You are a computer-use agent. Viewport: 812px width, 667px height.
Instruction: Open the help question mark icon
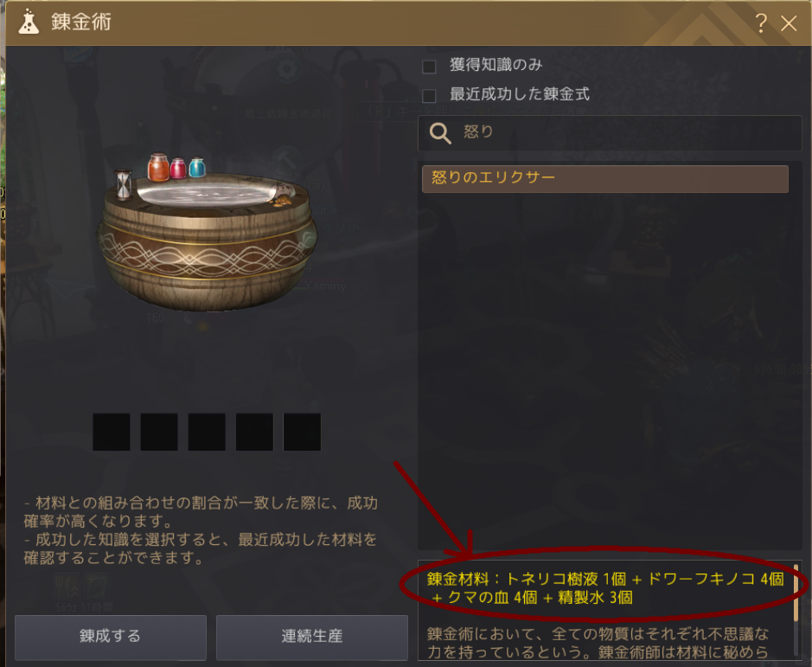tap(760, 22)
